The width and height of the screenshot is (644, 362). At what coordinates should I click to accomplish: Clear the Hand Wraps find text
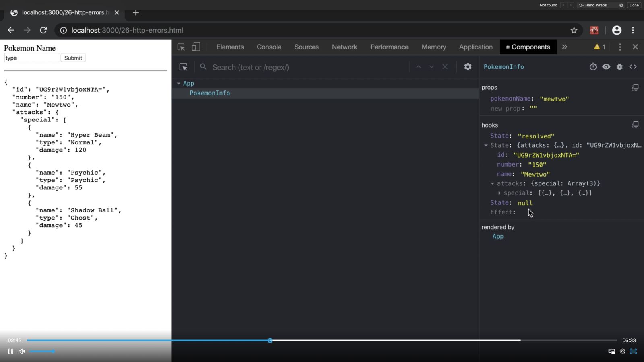point(621,5)
